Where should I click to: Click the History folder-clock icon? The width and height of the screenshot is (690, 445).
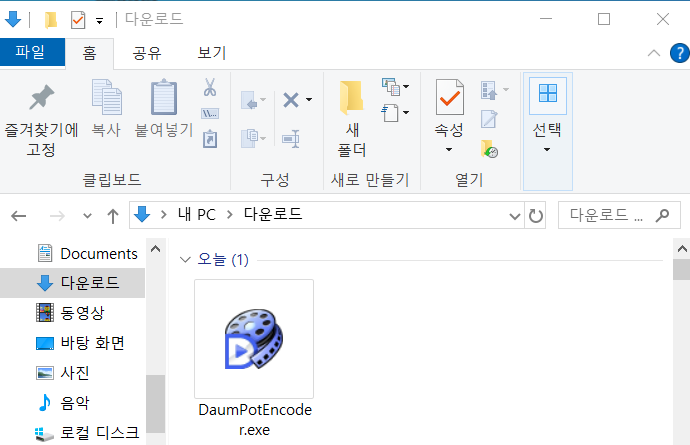(x=489, y=149)
